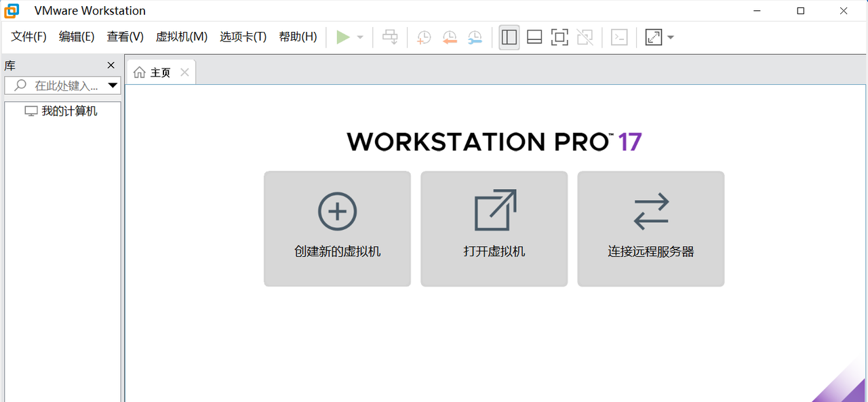Open the library search dropdown arrow

click(x=113, y=85)
